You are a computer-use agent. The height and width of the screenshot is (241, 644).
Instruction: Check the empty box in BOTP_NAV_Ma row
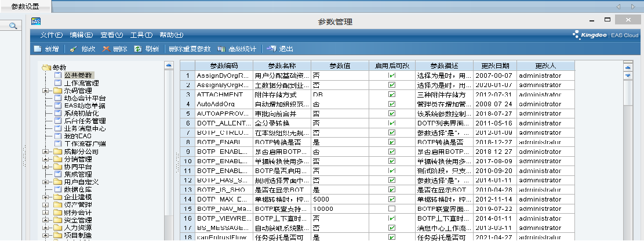pyautogui.click(x=392, y=209)
